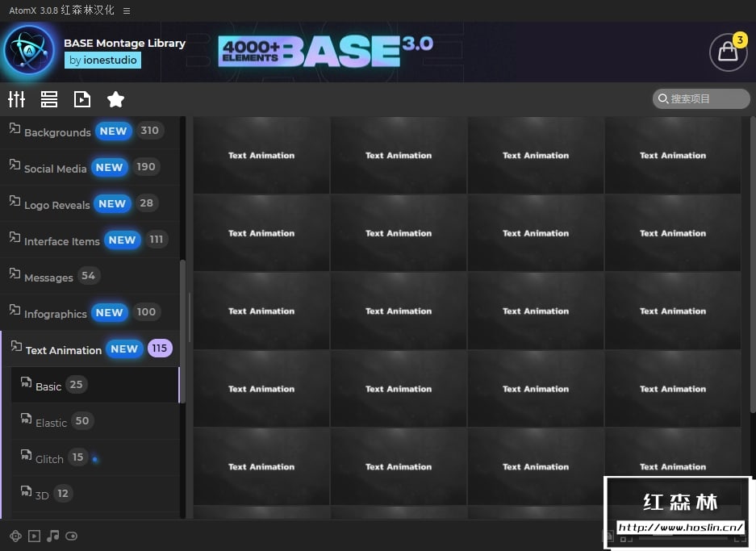Open the Elastic subcategory
The image size is (756, 551).
click(95, 421)
